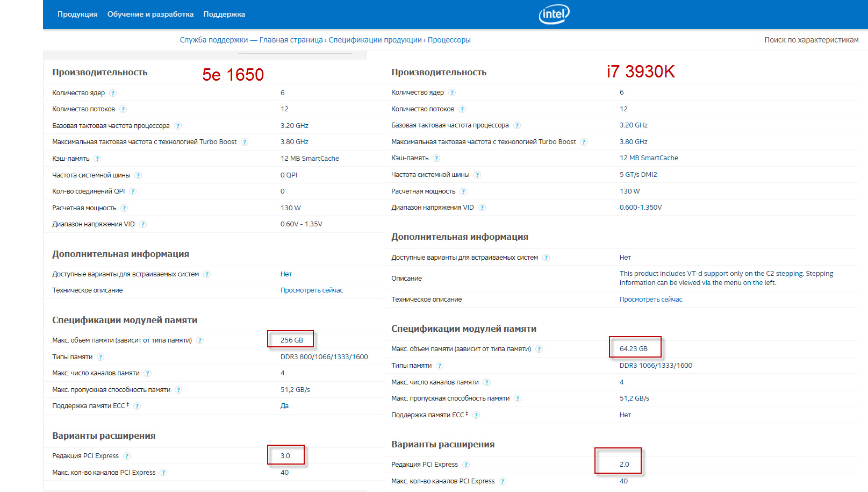Click left column heading Дополнительная информация
This screenshot has width=868, height=492.
tap(120, 254)
